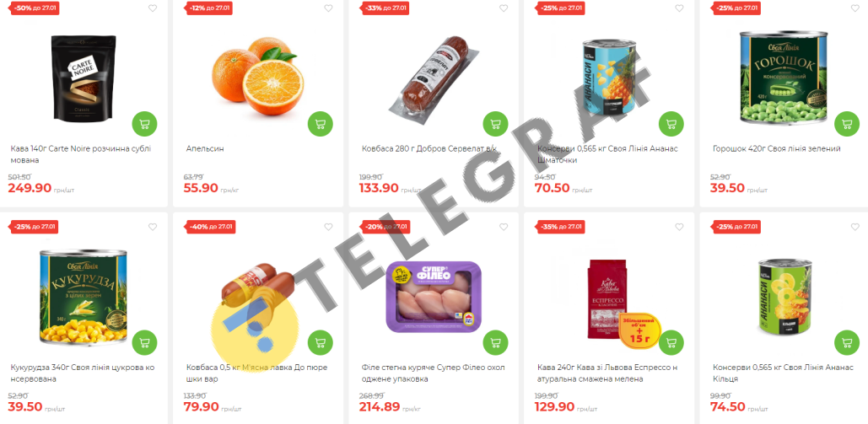Add Ананас Кільця can to cart
This screenshot has height=424, width=868.
846,342
